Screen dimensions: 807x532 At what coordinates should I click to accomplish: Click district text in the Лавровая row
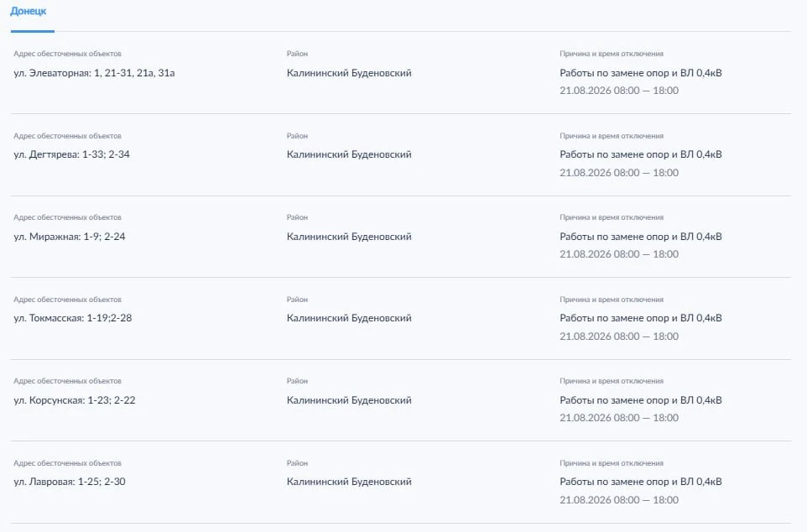tap(349, 482)
